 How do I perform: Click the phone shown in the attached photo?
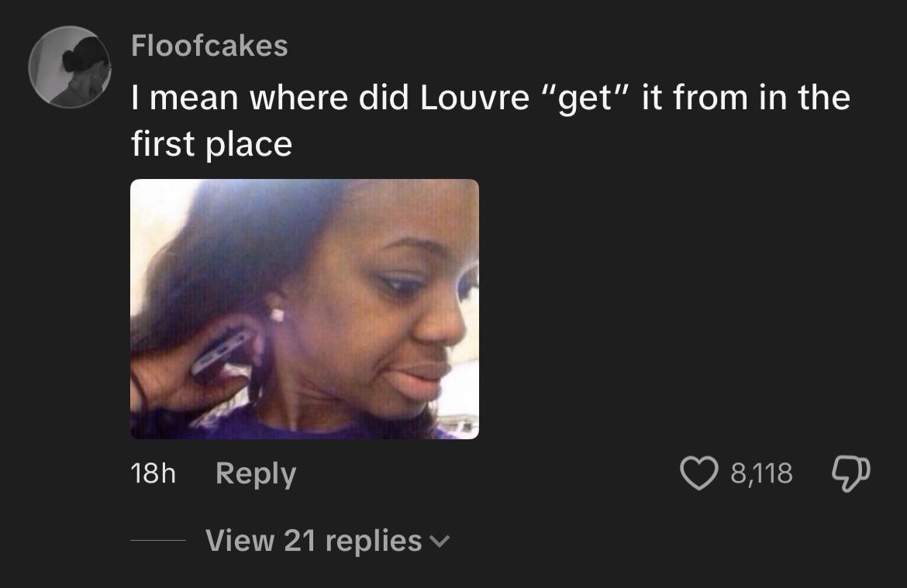click(222, 352)
